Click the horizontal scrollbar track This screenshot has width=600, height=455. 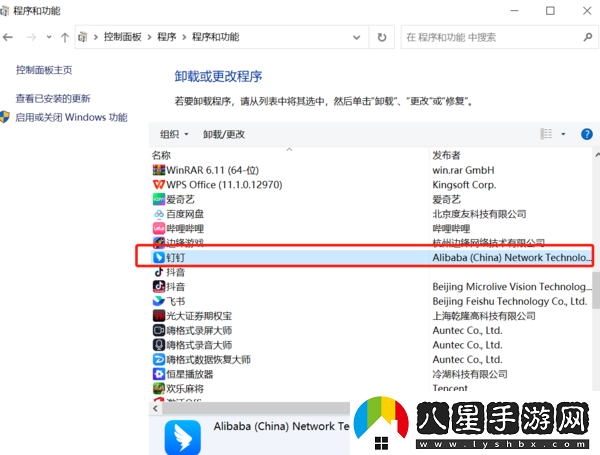tap(256, 408)
